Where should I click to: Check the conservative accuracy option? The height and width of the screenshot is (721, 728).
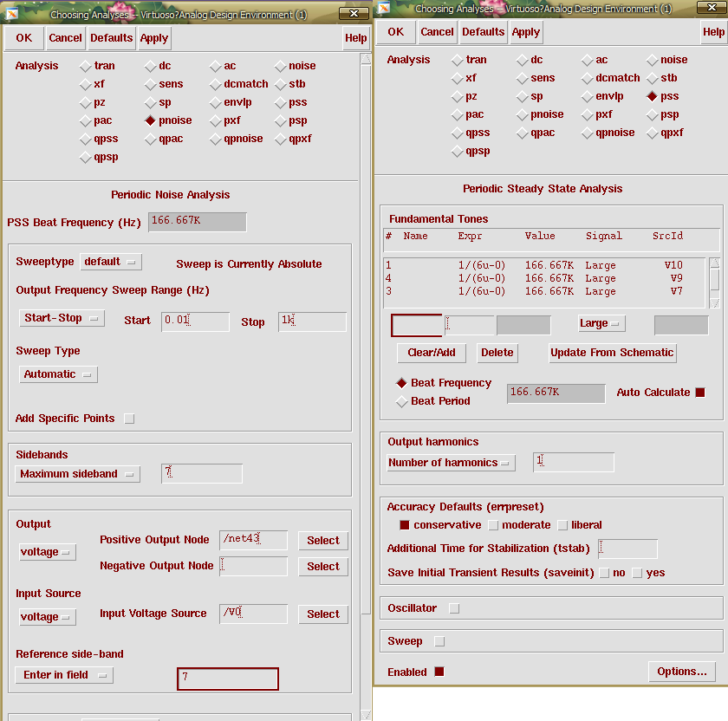[x=405, y=525]
